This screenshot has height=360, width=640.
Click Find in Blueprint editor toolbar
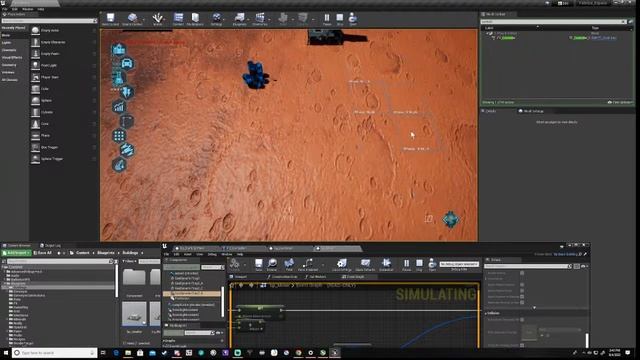click(x=289, y=265)
